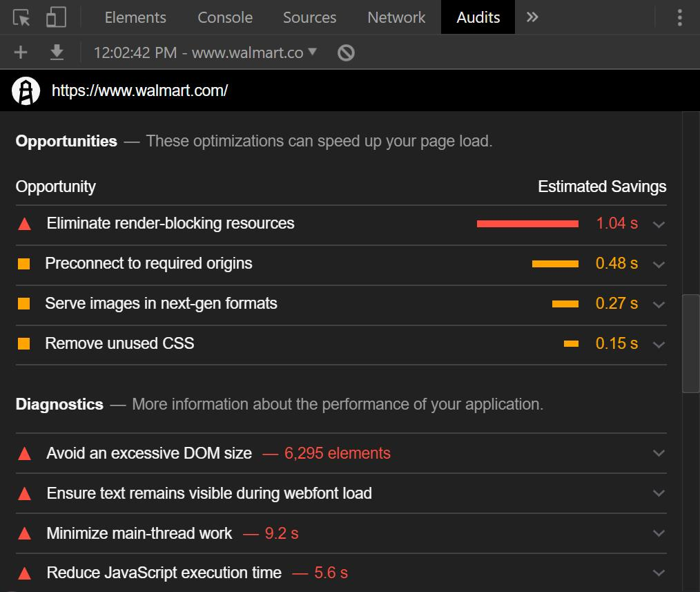Image resolution: width=700 pixels, height=592 pixels.
Task: Click the Avoid an excessive DOM size title
Action: coord(149,453)
